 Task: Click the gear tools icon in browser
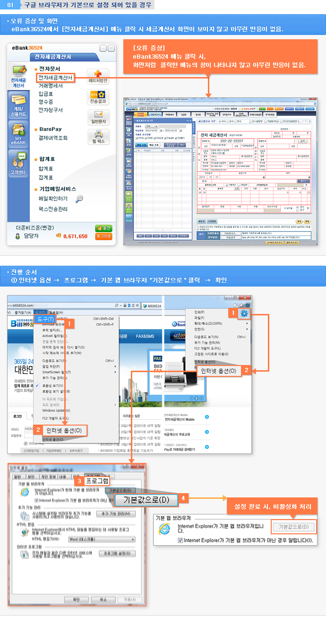pos(244,313)
